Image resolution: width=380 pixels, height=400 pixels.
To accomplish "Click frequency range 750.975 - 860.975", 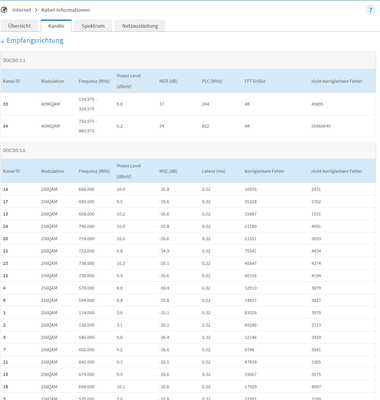I will tap(87, 126).
